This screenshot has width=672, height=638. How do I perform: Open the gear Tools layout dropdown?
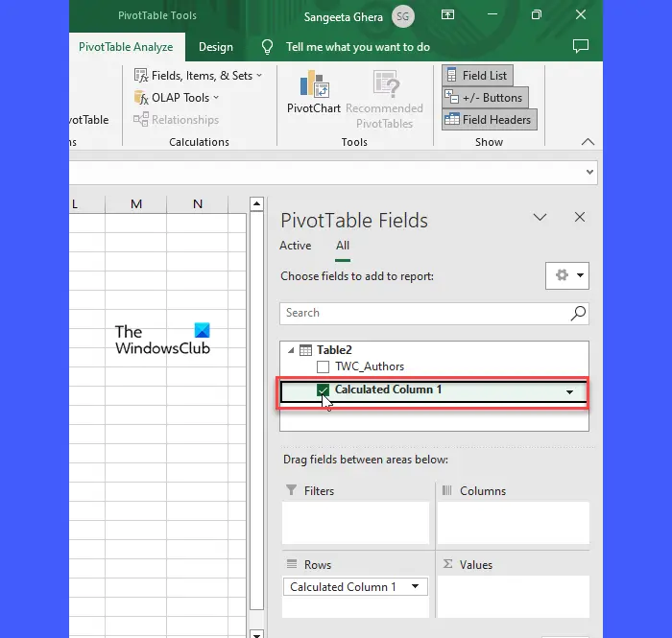click(x=567, y=275)
